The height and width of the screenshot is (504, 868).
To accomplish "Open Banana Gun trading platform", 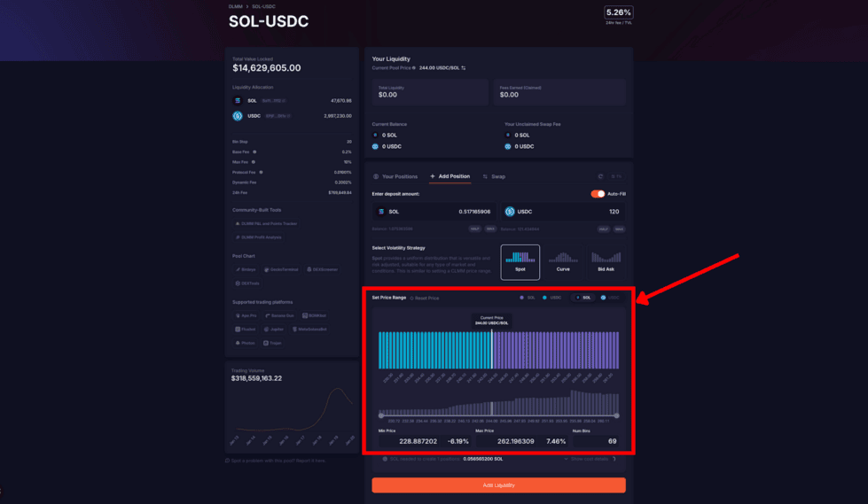I will [279, 315].
